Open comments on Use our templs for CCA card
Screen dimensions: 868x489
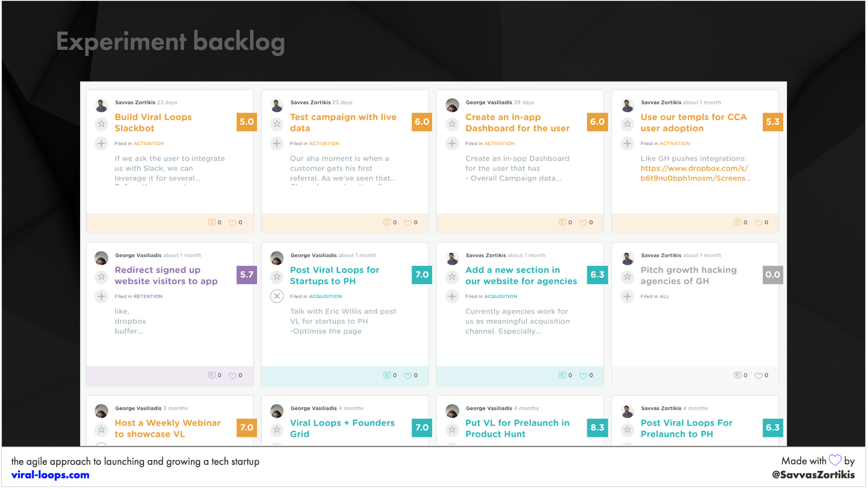740,223
